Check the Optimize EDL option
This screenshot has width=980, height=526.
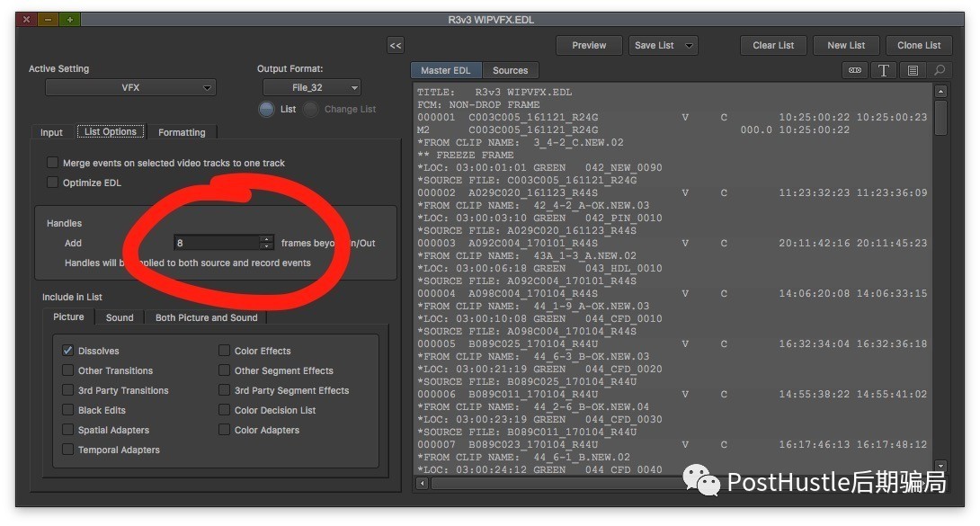click(53, 183)
